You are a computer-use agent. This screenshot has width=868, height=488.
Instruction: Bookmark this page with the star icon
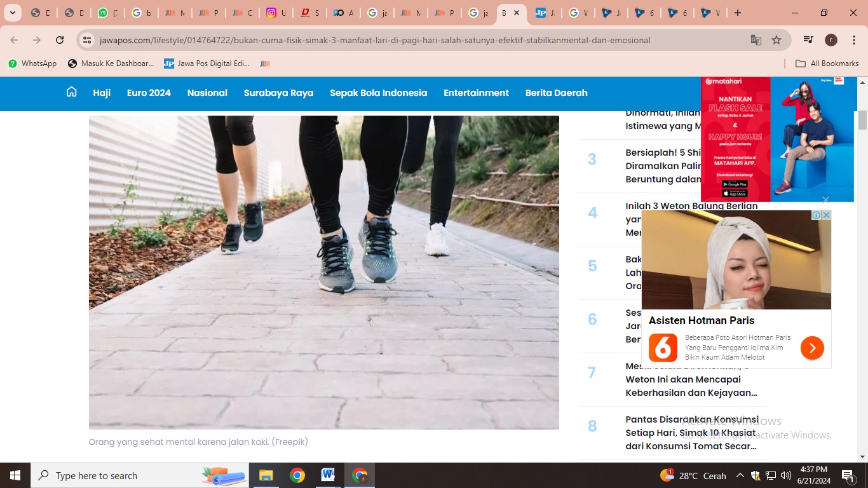[x=776, y=40]
